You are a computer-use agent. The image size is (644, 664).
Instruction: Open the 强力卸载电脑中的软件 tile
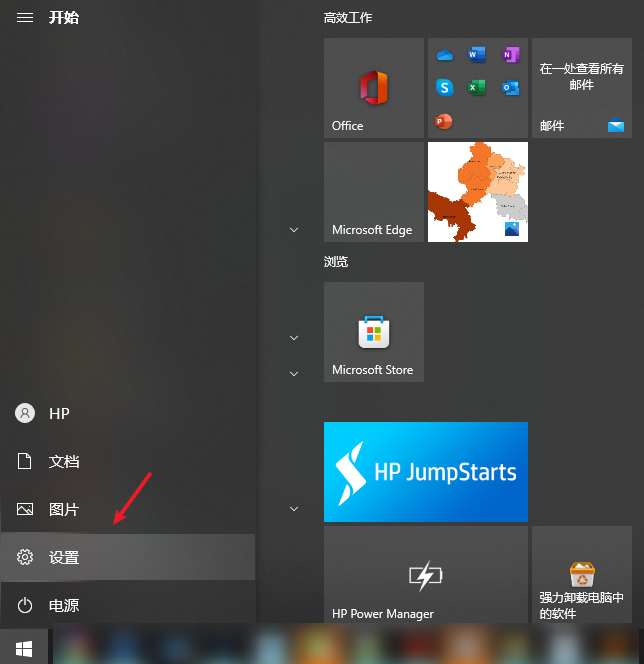582,574
